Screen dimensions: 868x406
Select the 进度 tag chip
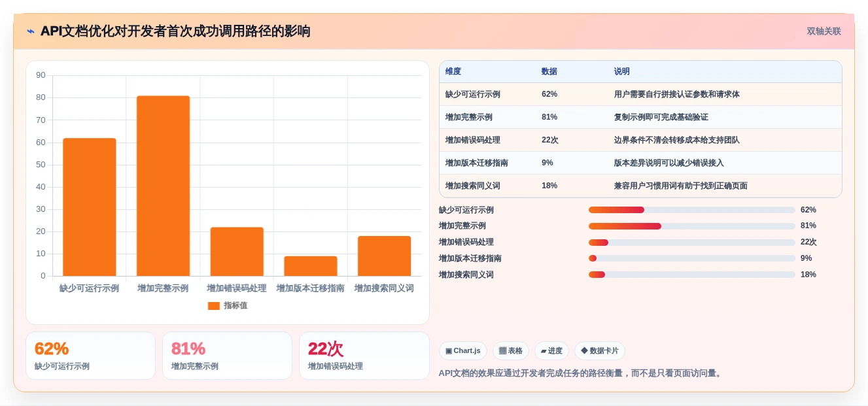coord(551,350)
